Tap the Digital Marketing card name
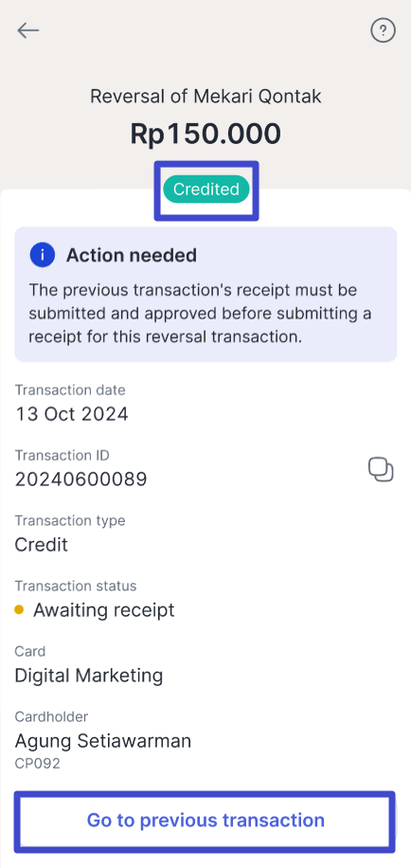Viewport: 411px width, 868px height. point(88,676)
